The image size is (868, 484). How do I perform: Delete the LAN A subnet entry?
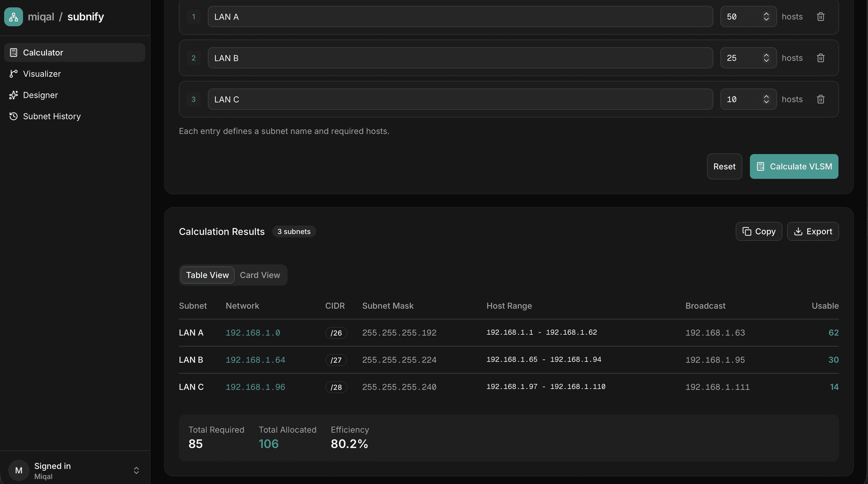(x=820, y=17)
